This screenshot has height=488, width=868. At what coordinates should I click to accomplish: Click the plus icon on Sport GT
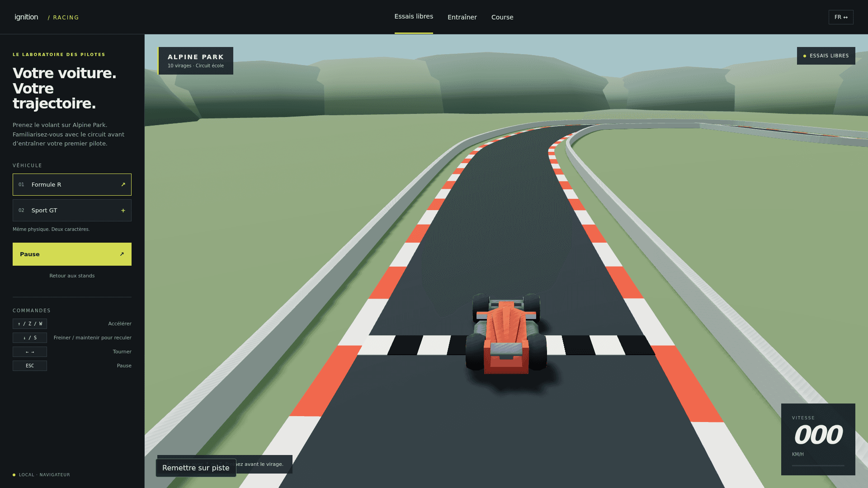pos(123,210)
